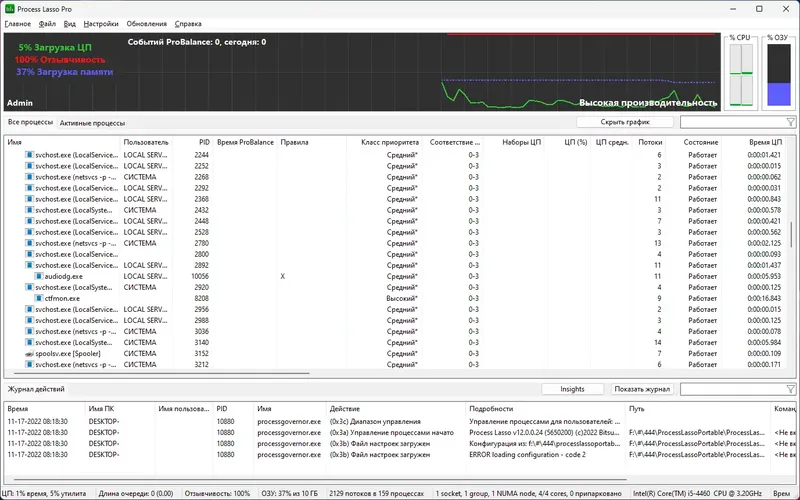Screen dimensions: 800x500
Task: Open the Настройки menu
Action: [x=101, y=23]
